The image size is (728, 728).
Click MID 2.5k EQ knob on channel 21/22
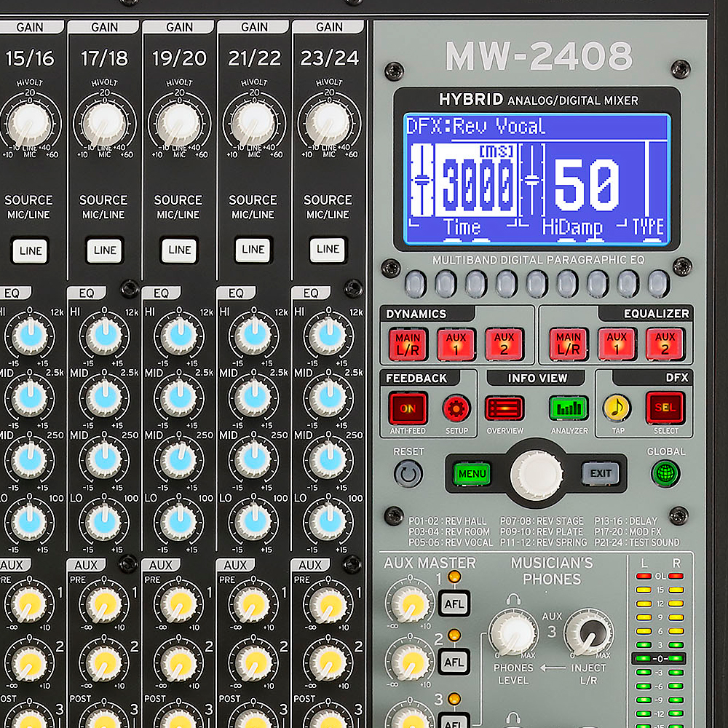254,397
